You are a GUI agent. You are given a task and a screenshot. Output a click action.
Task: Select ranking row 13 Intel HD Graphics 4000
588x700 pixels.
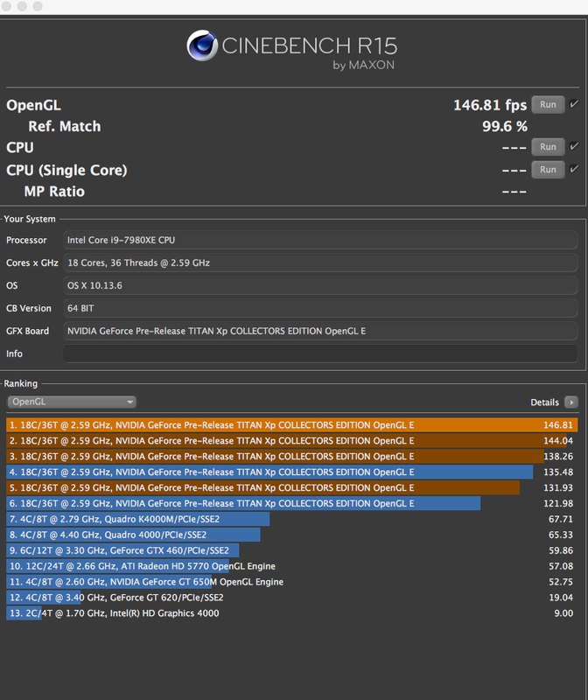click(x=292, y=613)
